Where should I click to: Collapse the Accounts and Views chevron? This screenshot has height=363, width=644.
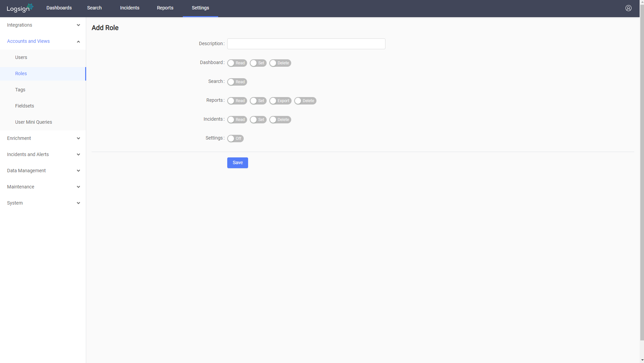pyautogui.click(x=78, y=41)
